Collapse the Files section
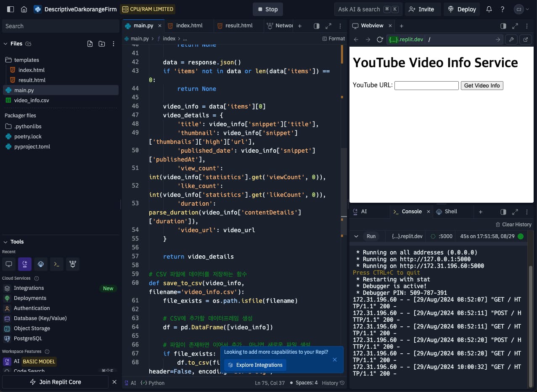 coord(5,44)
